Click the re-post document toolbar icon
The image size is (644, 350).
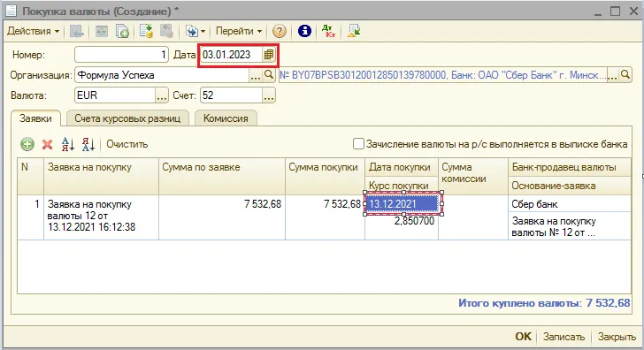pos(101,31)
